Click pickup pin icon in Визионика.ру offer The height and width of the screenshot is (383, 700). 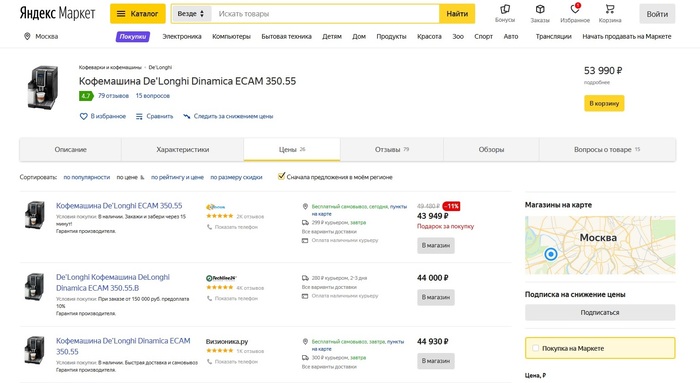(x=305, y=341)
